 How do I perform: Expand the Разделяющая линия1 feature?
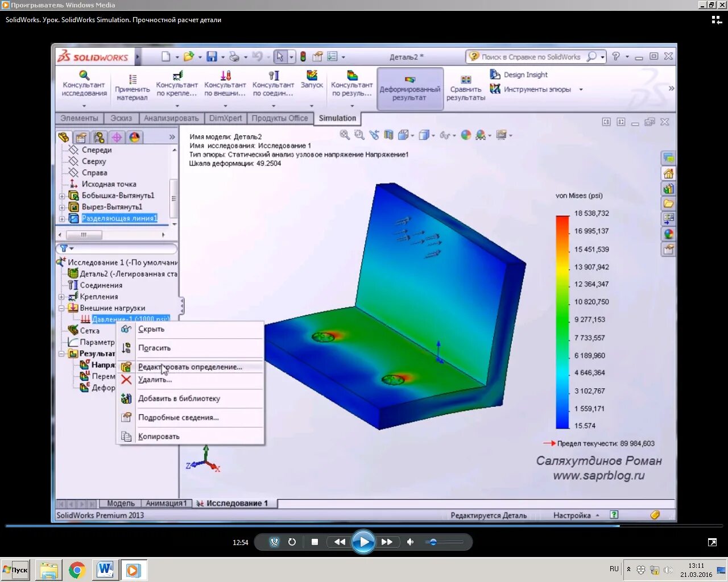point(62,219)
